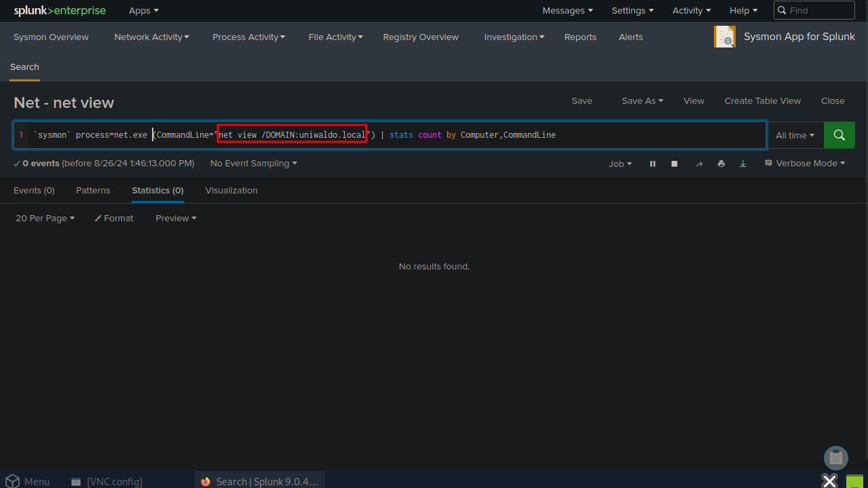
Task: Open the floating clipboard icon
Action: point(836,458)
